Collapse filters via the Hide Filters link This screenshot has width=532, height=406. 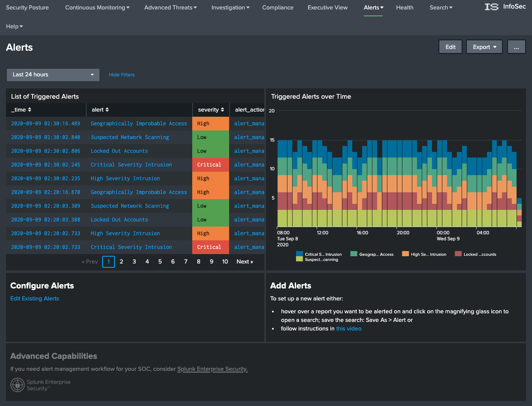click(x=121, y=75)
